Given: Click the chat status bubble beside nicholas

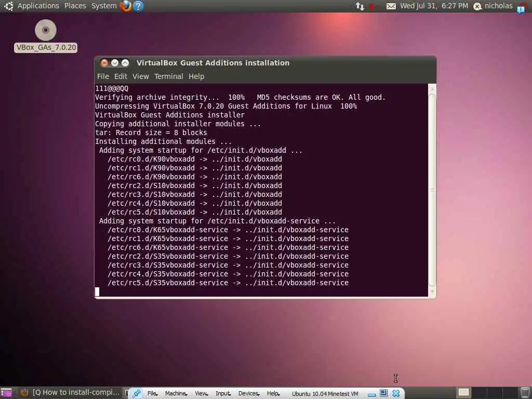Looking at the screenshot, I should point(477,6).
